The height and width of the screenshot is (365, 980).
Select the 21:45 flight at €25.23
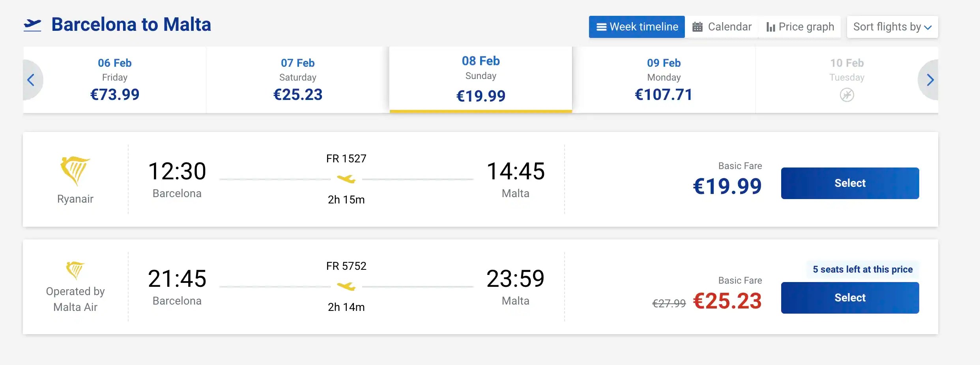[850, 298]
